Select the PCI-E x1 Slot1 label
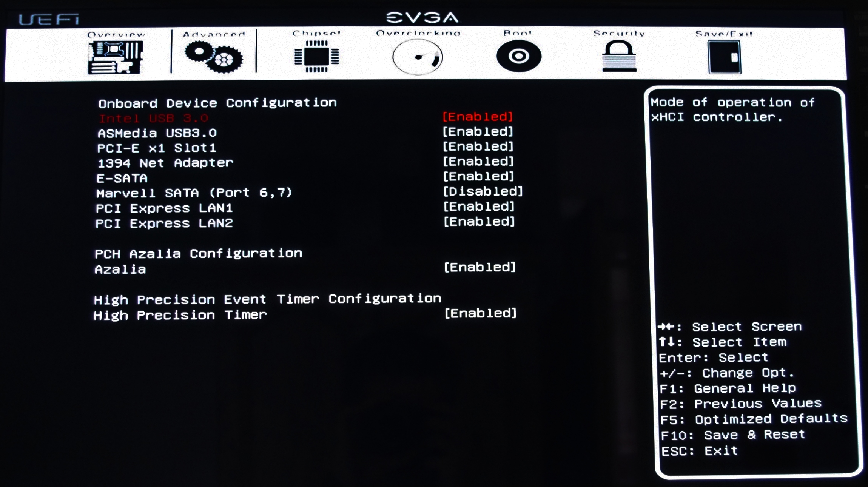This screenshot has height=487, width=868. [x=157, y=148]
